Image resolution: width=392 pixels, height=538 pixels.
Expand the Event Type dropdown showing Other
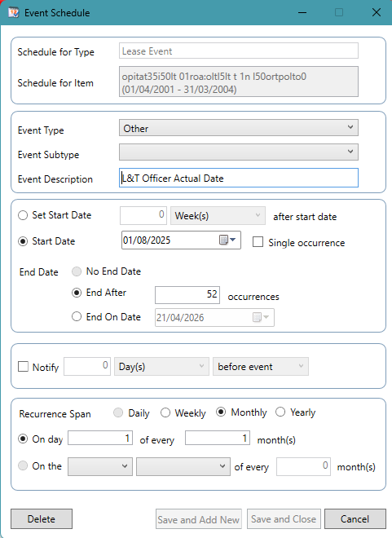[239, 128]
